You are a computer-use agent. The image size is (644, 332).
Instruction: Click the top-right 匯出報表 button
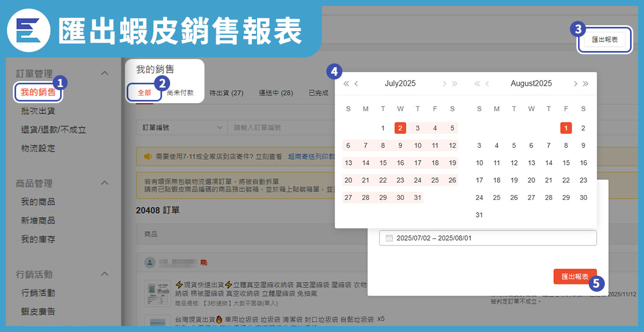click(x=604, y=40)
